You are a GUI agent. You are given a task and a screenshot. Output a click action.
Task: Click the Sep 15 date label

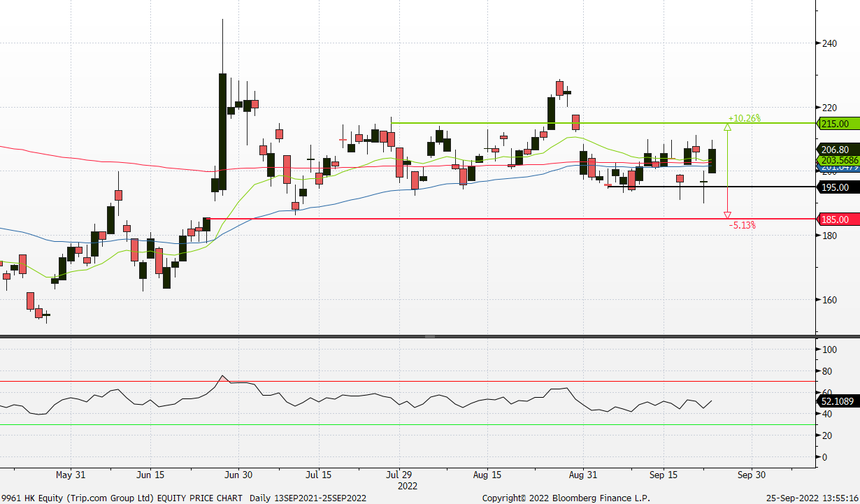point(662,475)
